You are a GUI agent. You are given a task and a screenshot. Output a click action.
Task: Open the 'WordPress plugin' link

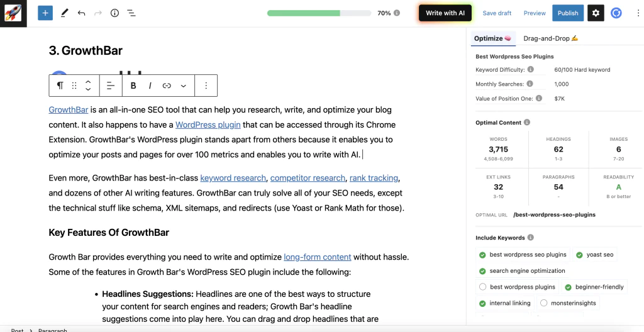click(x=208, y=124)
